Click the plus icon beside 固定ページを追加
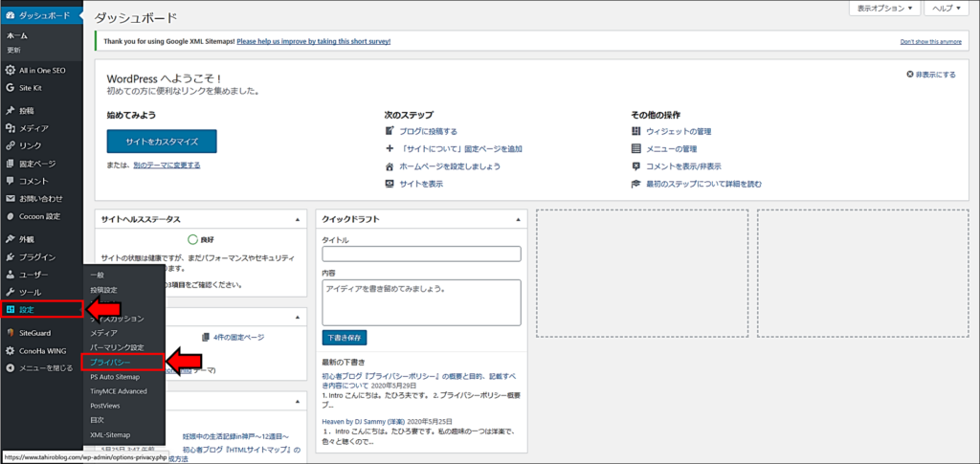 [390, 148]
